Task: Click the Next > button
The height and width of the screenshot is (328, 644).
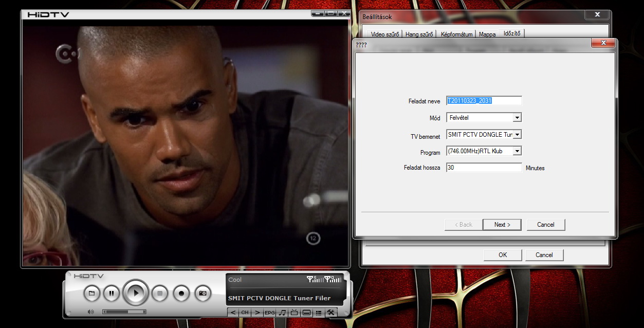Action: click(502, 225)
